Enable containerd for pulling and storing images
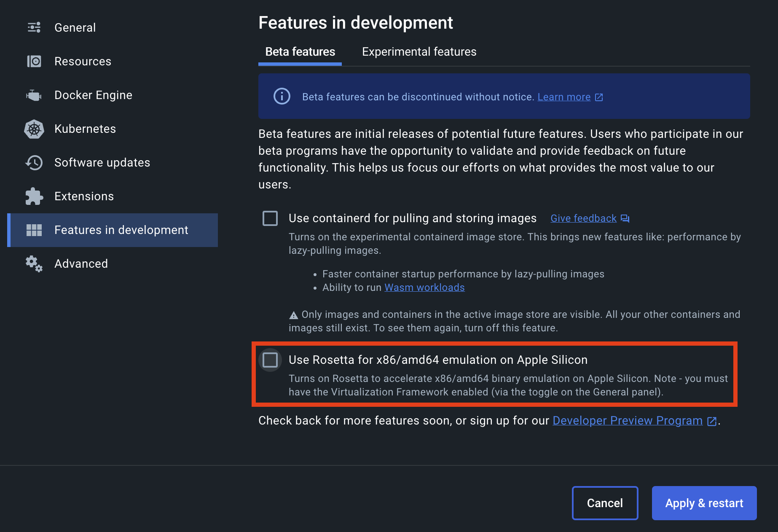778x532 pixels. 270,218
